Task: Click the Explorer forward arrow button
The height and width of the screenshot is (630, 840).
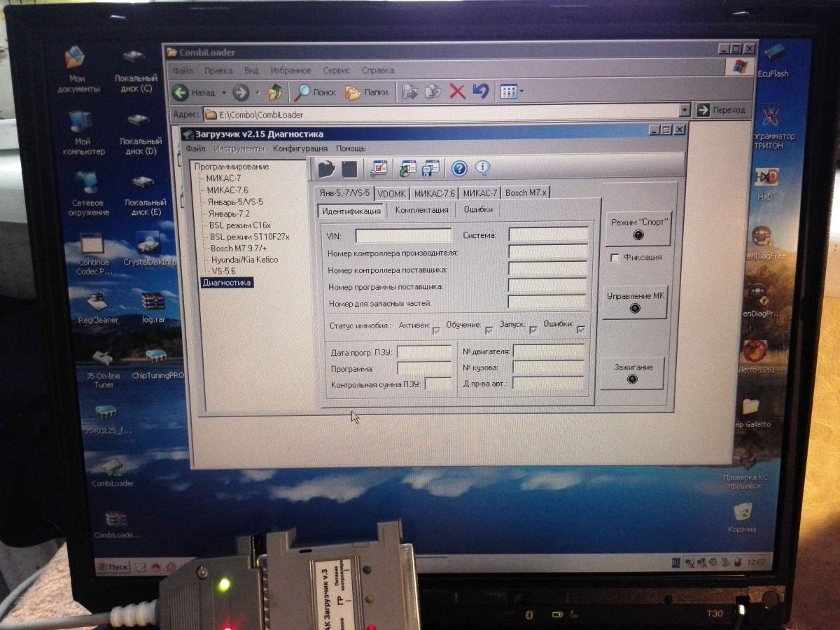Action: pyautogui.click(x=241, y=92)
